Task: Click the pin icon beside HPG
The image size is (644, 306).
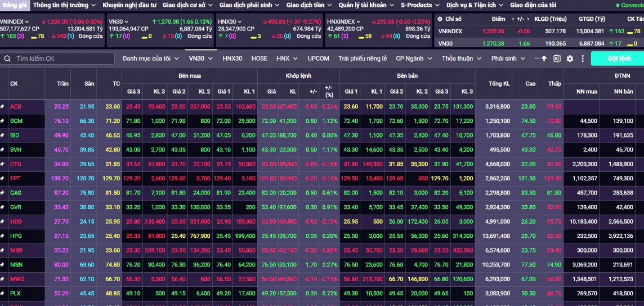Action: [3, 236]
